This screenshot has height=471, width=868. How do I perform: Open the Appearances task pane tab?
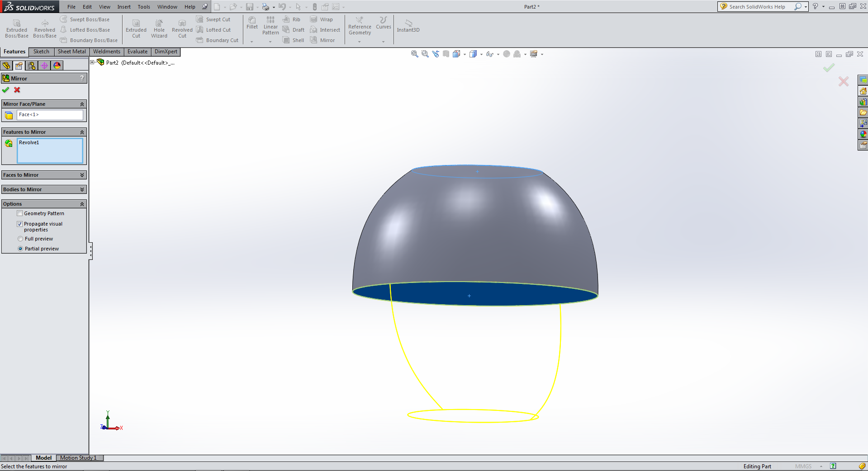point(863,134)
